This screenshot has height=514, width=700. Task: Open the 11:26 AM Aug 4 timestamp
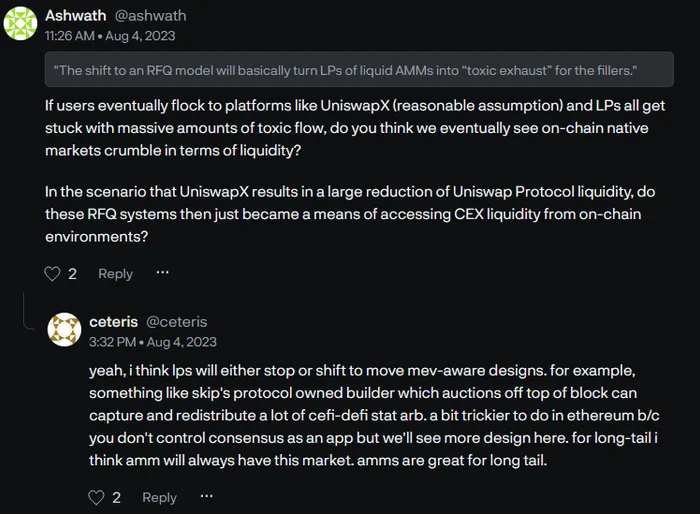(x=110, y=36)
